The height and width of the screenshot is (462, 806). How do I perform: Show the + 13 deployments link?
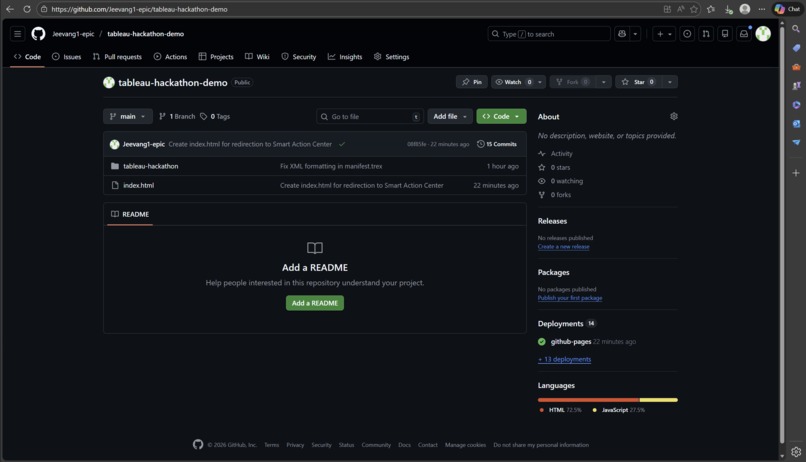pyautogui.click(x=564, y=359)
